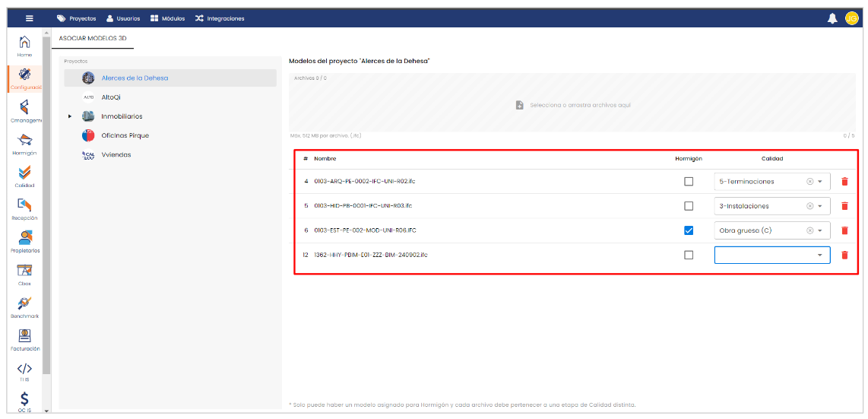
Task: Clear the Obra gruesa (C) selection
Action: pyautogui.click(x=809, y=230)
